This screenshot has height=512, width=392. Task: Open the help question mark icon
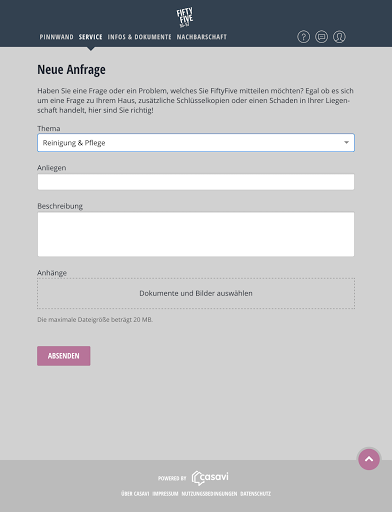click(x=303, y=37)
